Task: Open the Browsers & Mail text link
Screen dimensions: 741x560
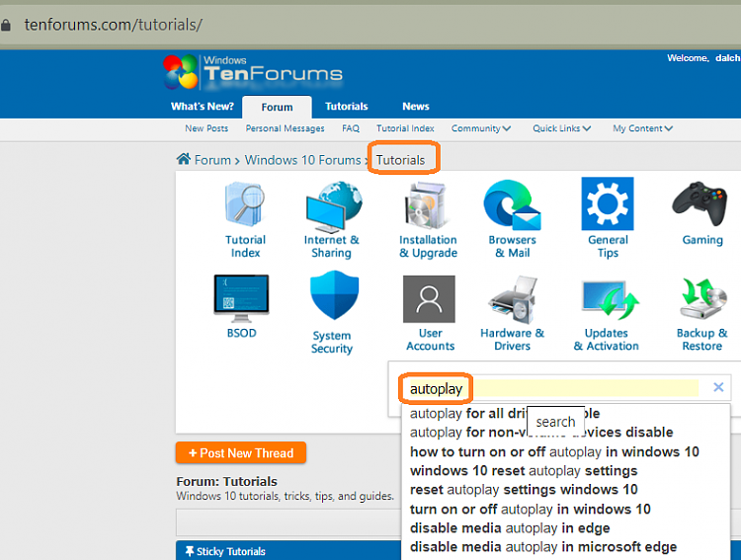Action: [512, 246]
